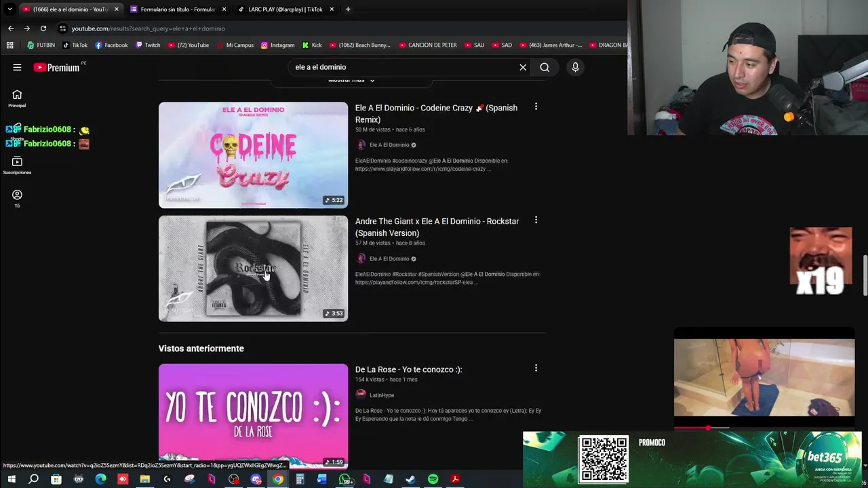Open Windows taskbar search
Screen dimensions: 868x488
pyautogui.click(x=33, y=479)
